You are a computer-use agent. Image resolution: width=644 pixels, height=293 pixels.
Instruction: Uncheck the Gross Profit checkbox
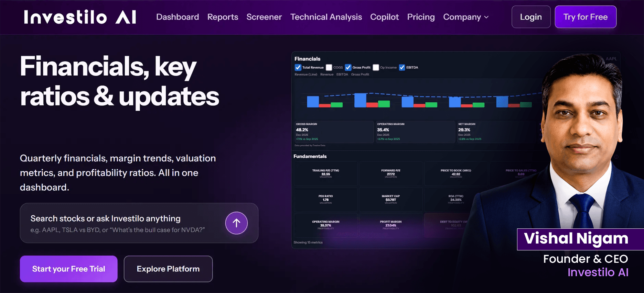(348, 67)
